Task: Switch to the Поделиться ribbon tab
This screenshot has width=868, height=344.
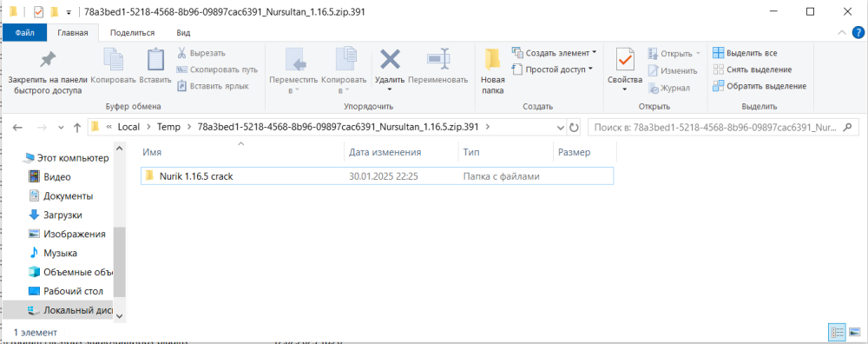Action: coord(132,33)
